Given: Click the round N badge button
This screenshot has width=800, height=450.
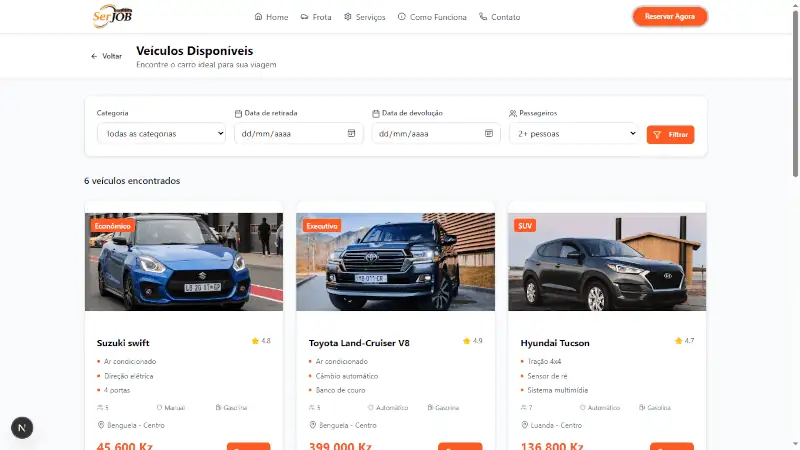Looking at the screenshot, I should point(22,428).
